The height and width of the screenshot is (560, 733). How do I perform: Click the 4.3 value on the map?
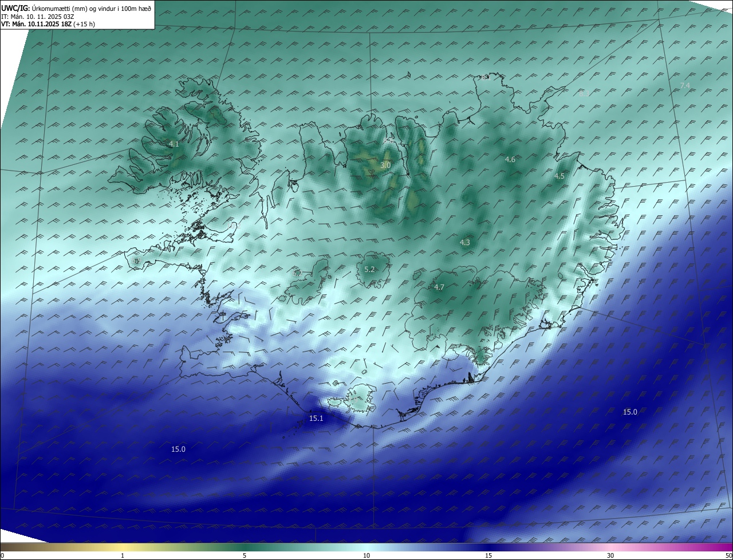(x=465, y=243)
